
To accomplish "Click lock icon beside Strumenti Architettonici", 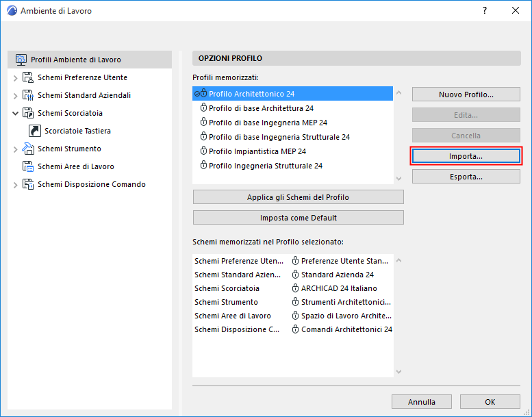I will point(296,302).
